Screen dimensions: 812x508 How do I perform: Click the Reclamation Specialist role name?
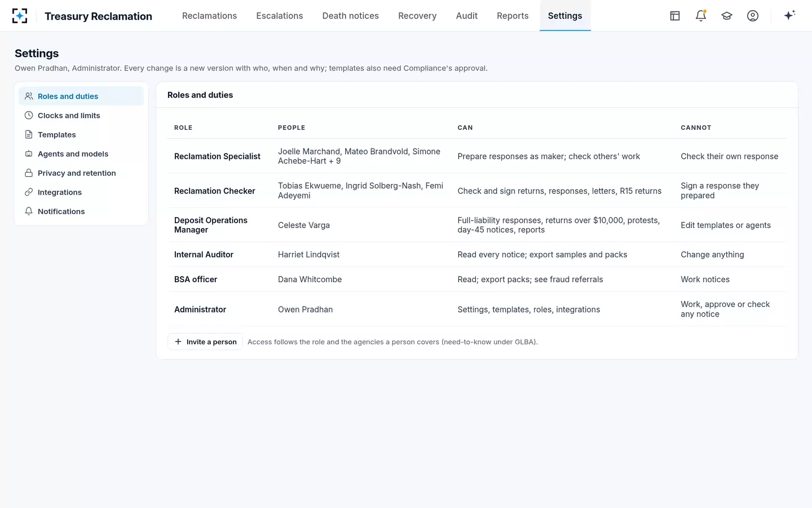[217, 156]
